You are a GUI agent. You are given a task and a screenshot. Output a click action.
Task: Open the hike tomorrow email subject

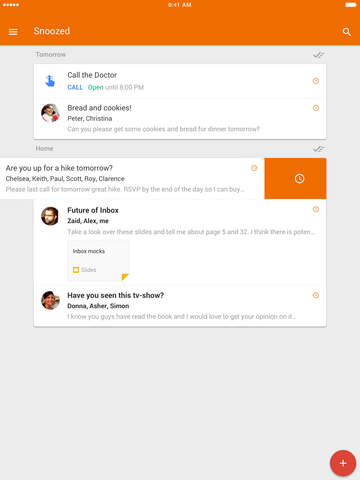coord(59,168)
